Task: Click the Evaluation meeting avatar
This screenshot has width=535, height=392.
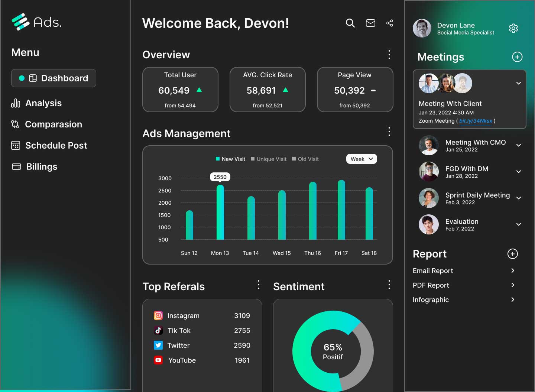Action: click(429, 224)
